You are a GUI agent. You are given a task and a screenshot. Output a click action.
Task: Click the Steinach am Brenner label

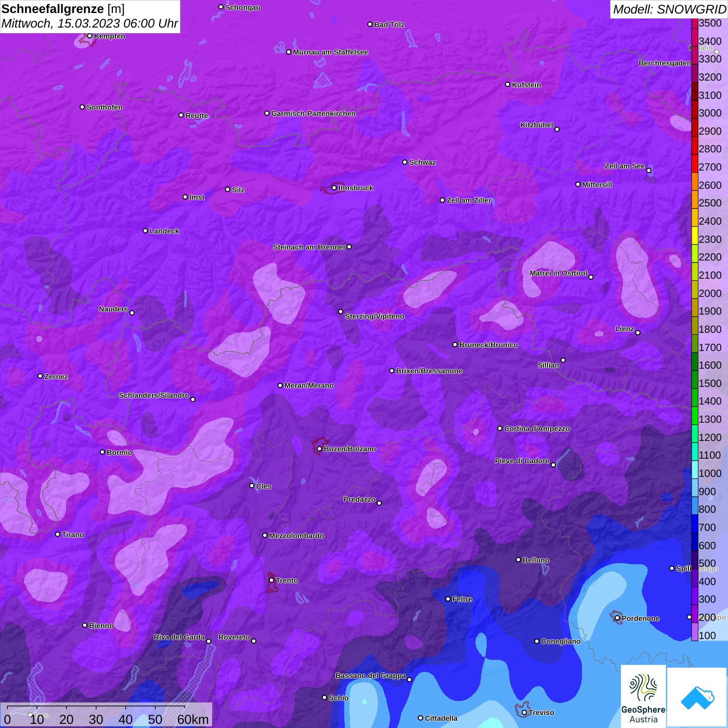coord(309,247)
